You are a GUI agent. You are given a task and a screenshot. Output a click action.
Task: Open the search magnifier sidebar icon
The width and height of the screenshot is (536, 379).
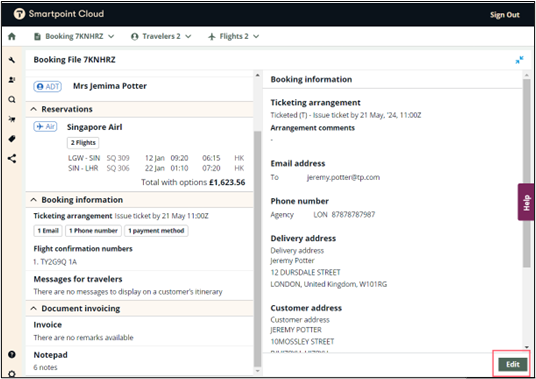coord(12,99)
